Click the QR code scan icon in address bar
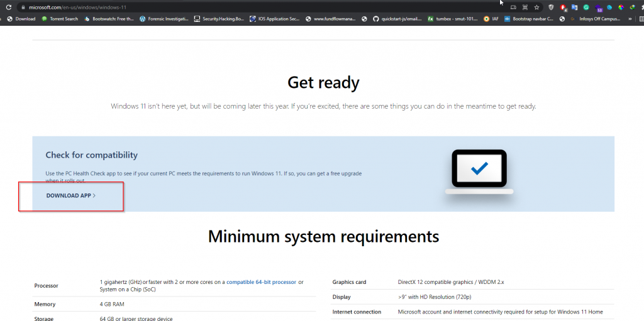 pyautogui.click(x=525, y=8)
